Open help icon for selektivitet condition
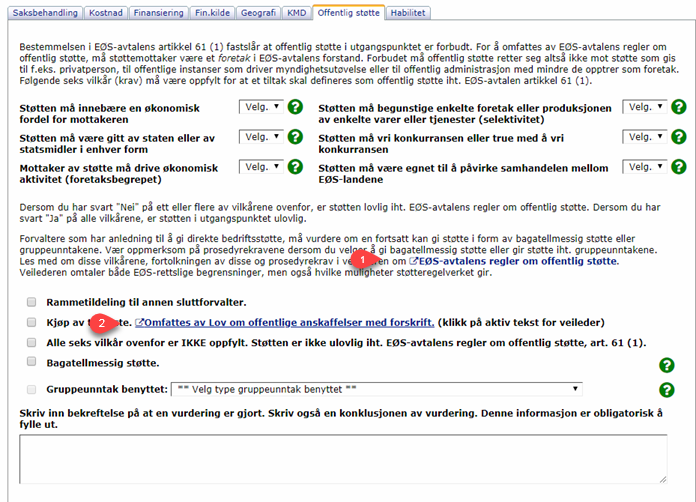 pyautogui.click(x=679, y=107)
